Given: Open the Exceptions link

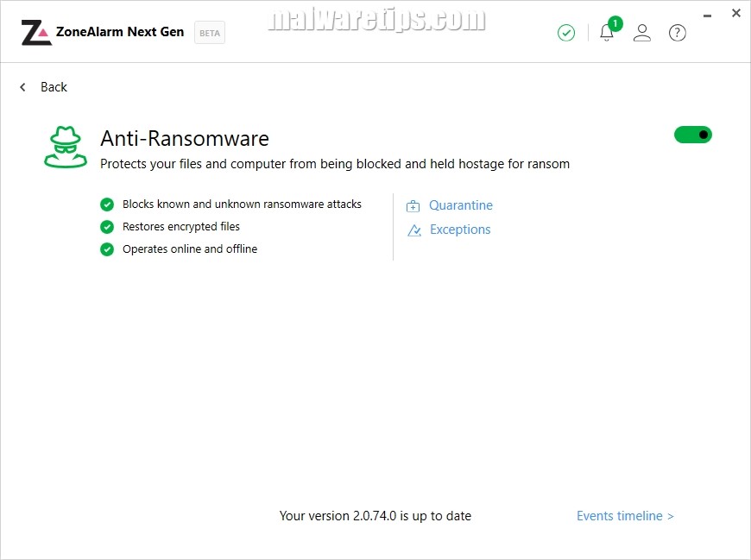Looking at the screenshot, I should click(x=460, y=230).
